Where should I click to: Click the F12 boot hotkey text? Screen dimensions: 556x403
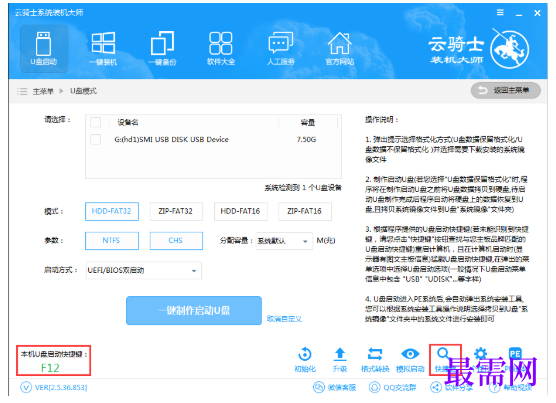[x=50, y=368]
